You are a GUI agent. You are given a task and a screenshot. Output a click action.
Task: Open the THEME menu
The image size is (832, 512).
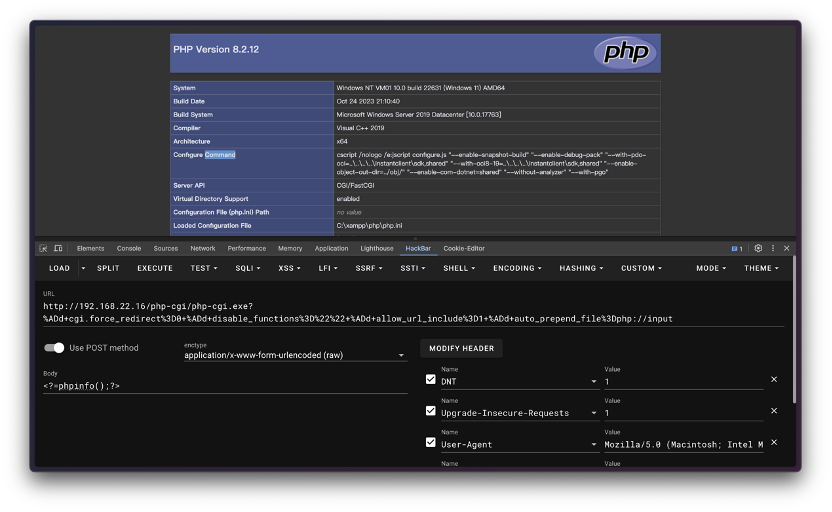[761, 268]
